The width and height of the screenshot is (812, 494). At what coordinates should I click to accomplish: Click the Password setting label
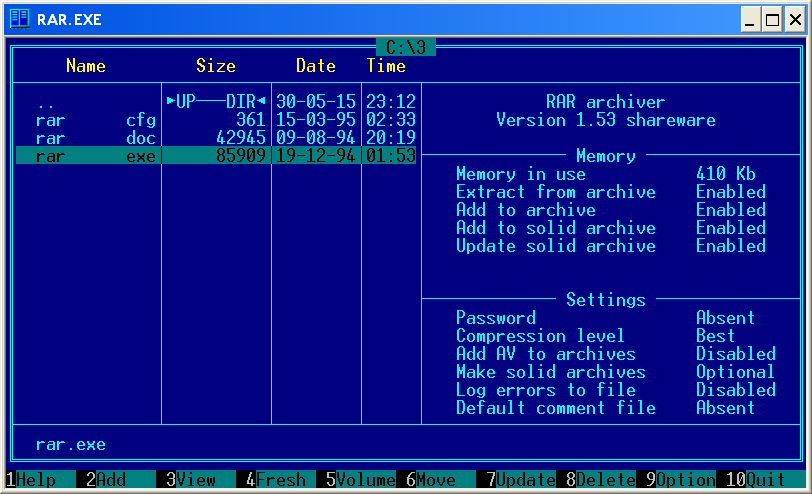[x=496, y=317]
